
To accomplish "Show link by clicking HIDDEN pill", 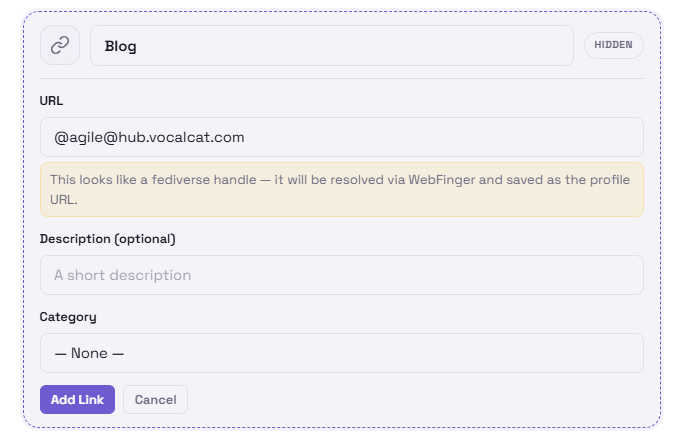I will (x=614, y=45).
